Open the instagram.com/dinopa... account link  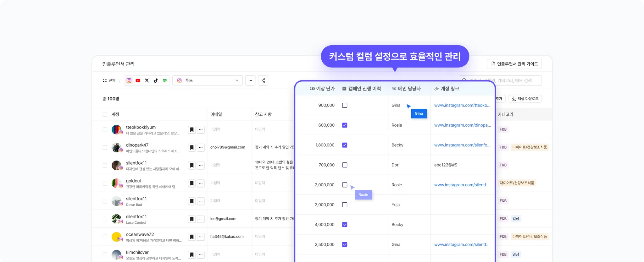pyautogui.click(x=462, y=125)
